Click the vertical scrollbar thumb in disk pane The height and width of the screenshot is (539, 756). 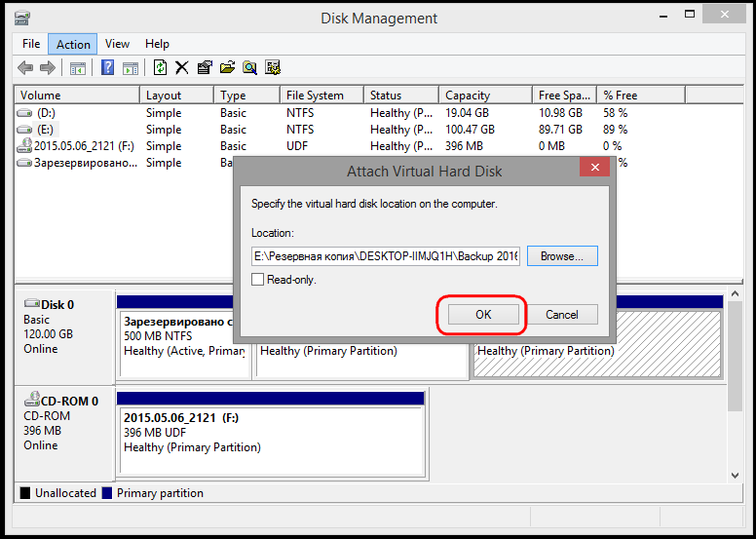(735, 356)
